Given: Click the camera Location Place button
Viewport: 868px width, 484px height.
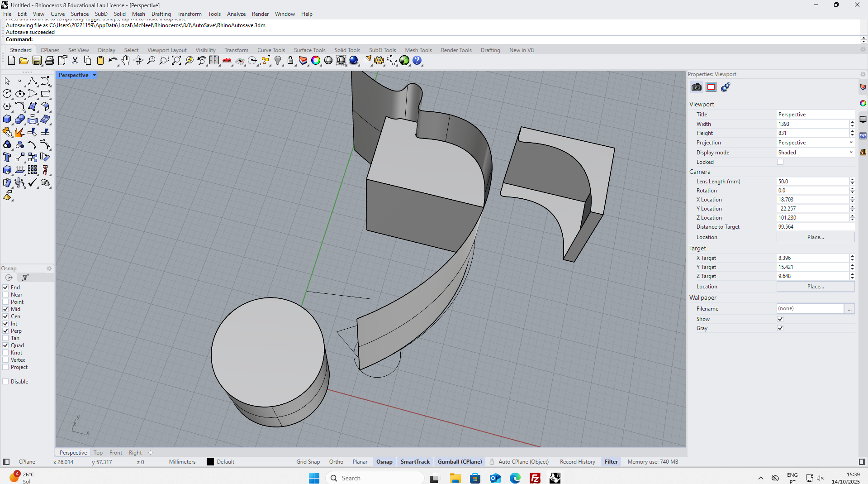Looking at the screenshot, I should tap(815, 237).
